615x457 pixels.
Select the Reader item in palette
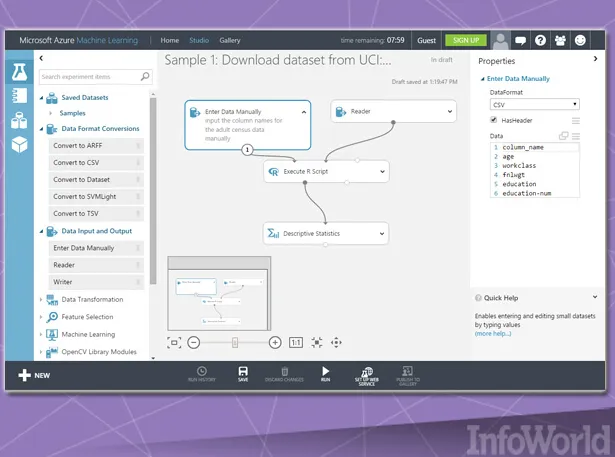[x=96, y=265]
